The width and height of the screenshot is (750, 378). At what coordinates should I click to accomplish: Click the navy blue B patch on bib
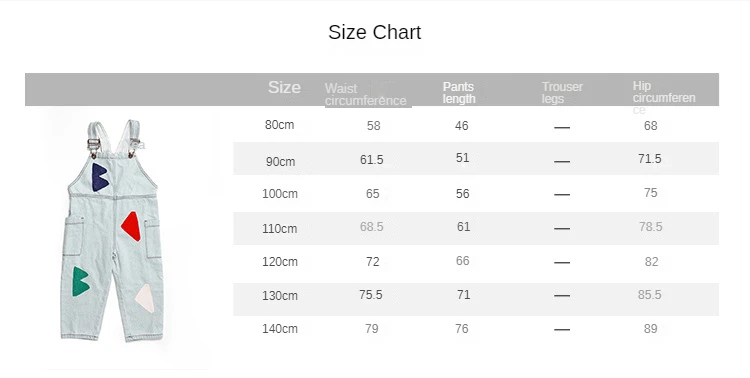(x=100, y=177)
